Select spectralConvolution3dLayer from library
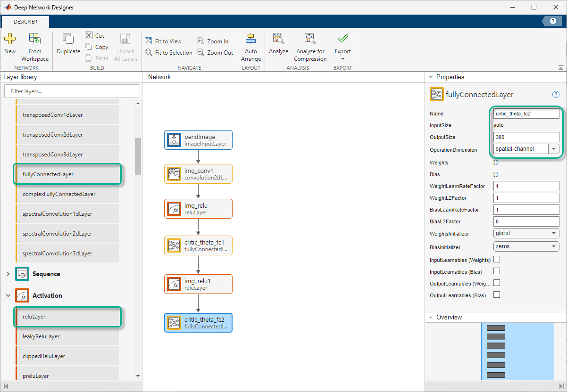Screen dimensions: 567x392 point(67,253)
